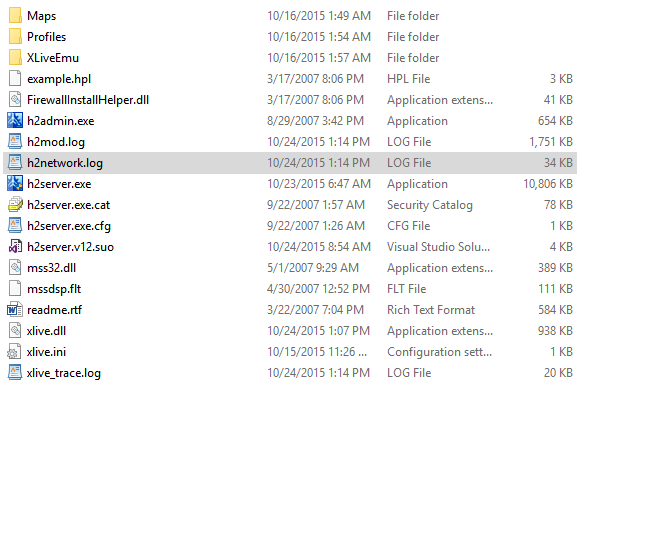Select the h2admin.exe file name
659x542 pixels.
coord(61,121)
